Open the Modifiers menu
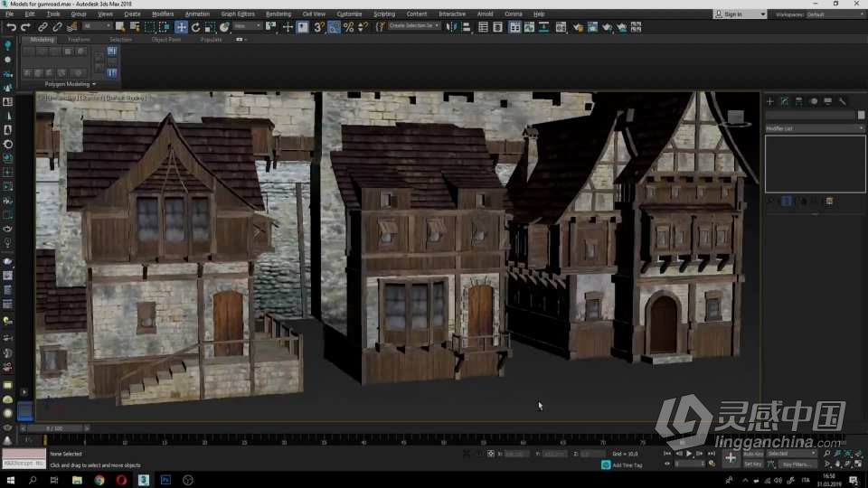 (163, 14)
